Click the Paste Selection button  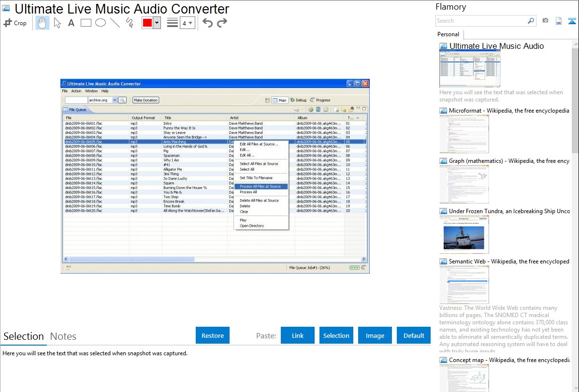(336, 335)
